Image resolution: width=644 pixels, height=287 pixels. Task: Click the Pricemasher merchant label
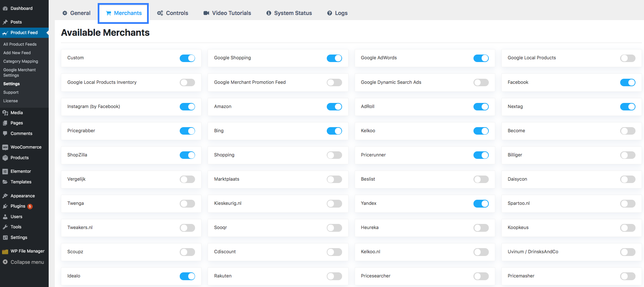pos(521,276)
